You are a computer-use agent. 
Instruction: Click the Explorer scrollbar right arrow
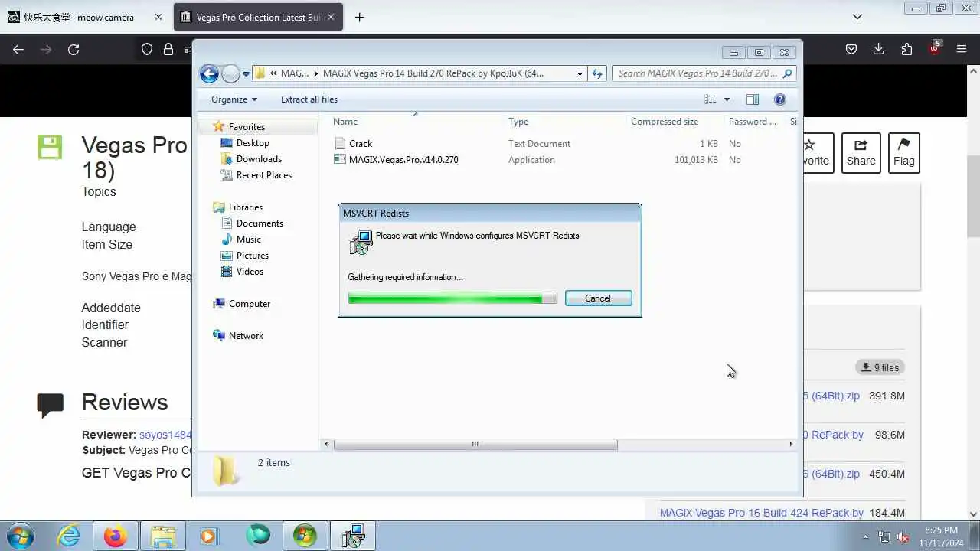click(791, 445)
